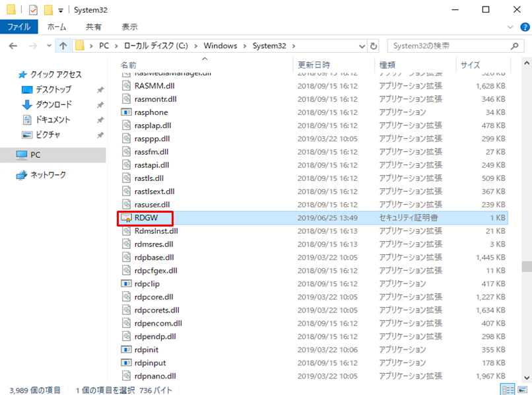
Task: Click the rdpnano.dll file icon
Action: [x=126, y=376]
